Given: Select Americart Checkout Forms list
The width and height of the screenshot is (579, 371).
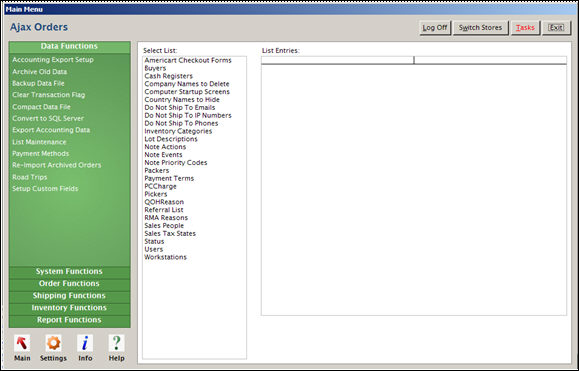Looking at the screenshot, I should (188, 60).
